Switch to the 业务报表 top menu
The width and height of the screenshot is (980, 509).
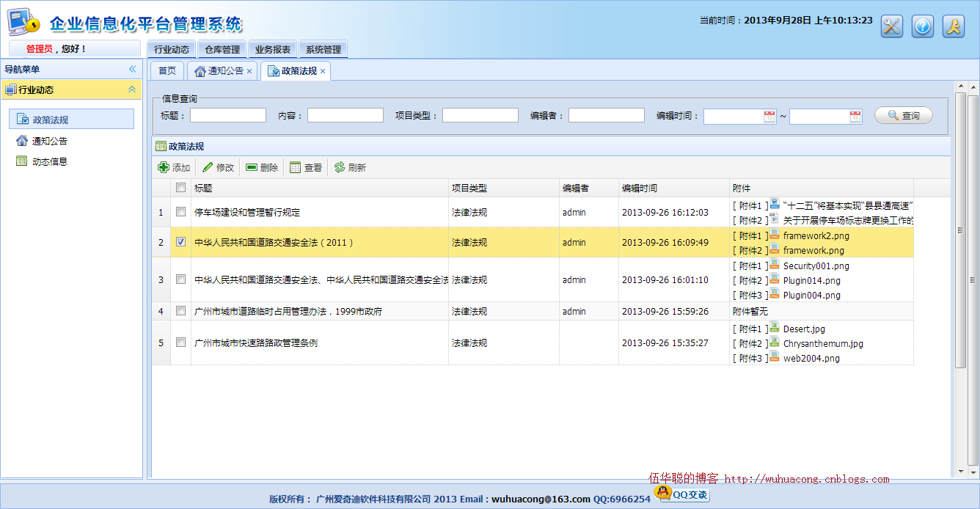[x=273, y=49]
